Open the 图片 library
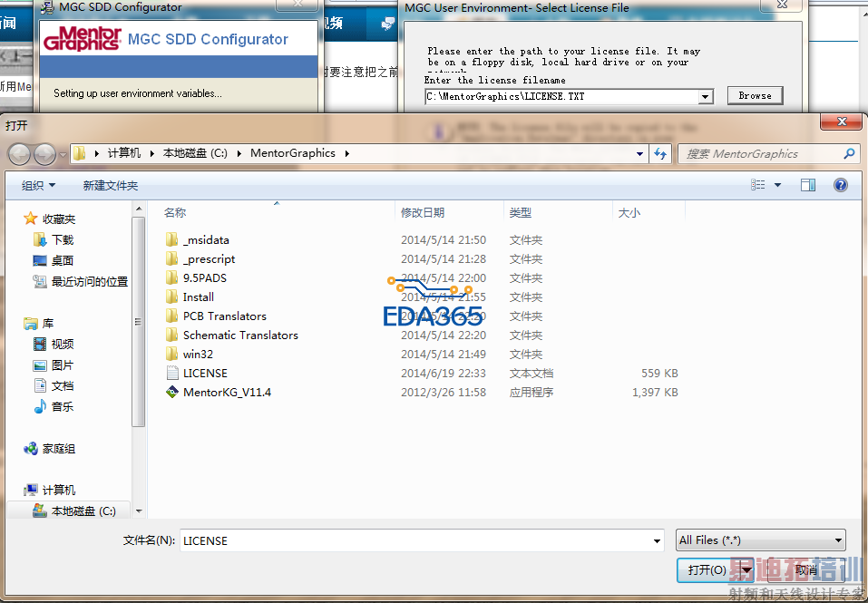 coord(63,365)
